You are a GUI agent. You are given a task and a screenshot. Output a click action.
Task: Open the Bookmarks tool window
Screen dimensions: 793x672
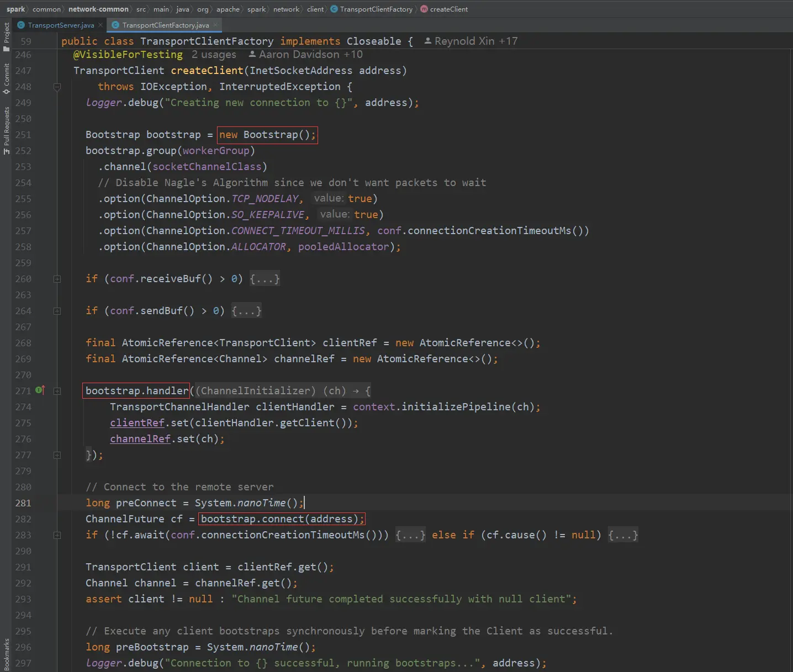6,654
